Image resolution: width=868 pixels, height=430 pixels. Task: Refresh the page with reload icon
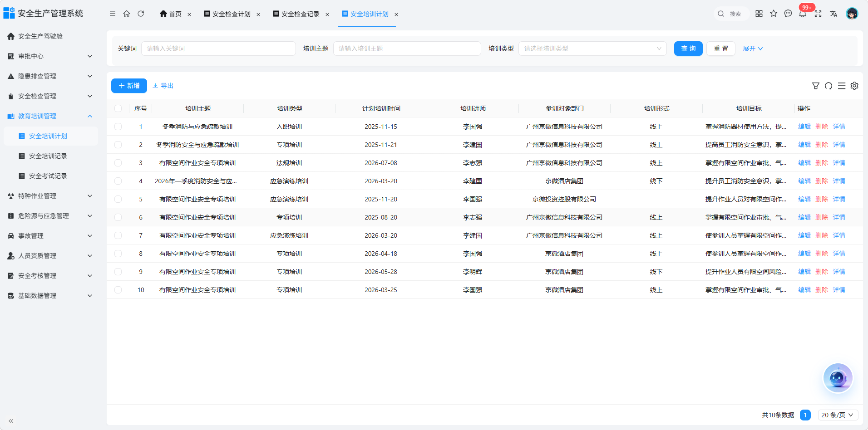pyautogui.click(x=141, y=14)
